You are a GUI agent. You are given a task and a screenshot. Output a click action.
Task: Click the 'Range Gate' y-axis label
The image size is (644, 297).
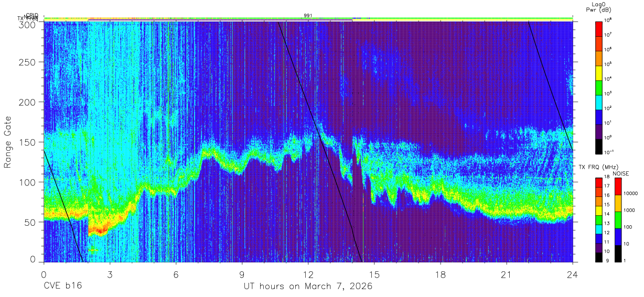click(x=8, y=142)
